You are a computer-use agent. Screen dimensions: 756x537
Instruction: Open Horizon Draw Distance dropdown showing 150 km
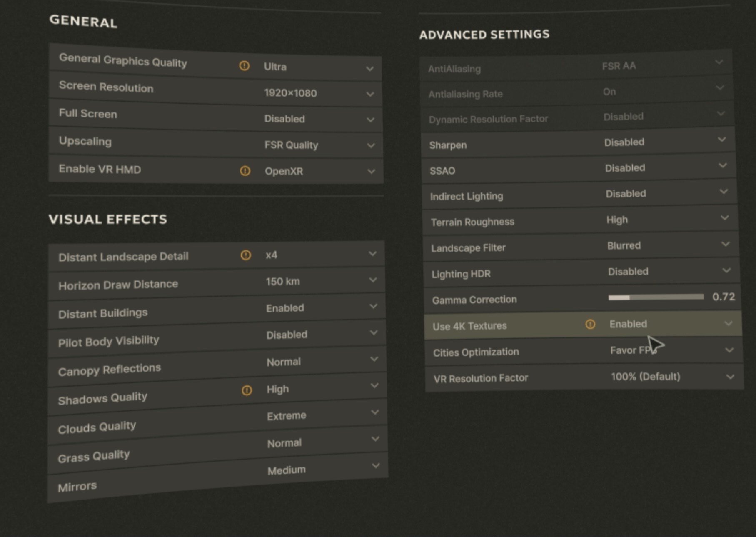coord(322,281)
